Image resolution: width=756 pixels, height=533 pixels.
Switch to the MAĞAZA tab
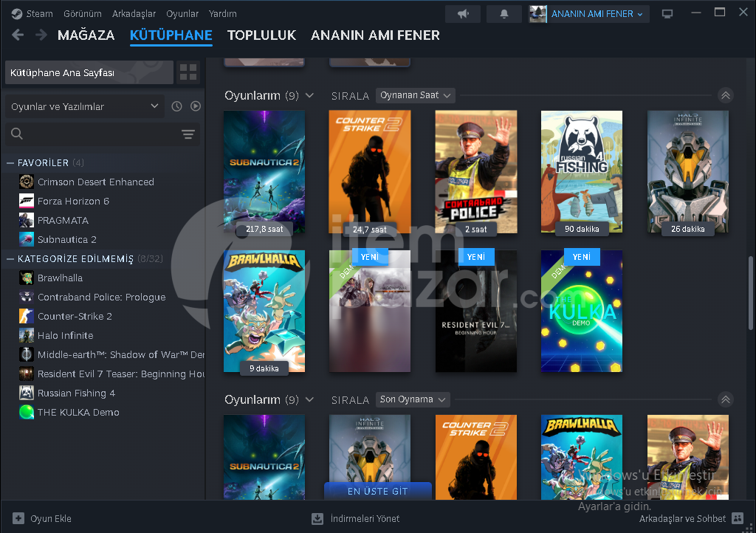tap(86, 35)
